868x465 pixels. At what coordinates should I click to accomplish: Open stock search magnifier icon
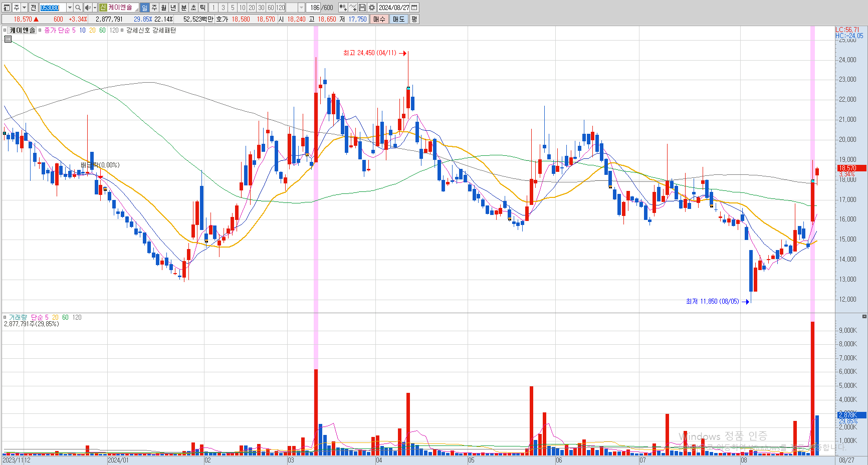click(78, 8)
